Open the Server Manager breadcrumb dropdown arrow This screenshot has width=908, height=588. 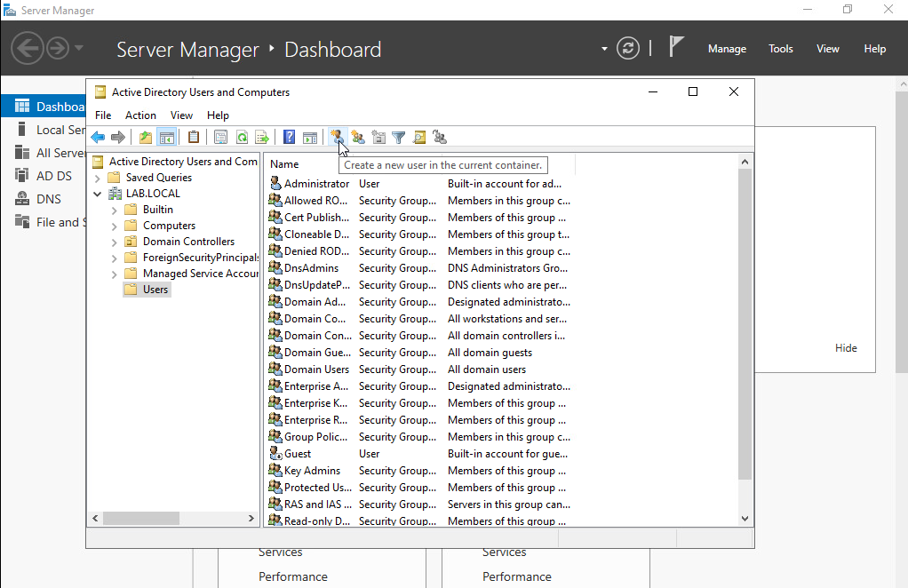[x=604, y=49]
